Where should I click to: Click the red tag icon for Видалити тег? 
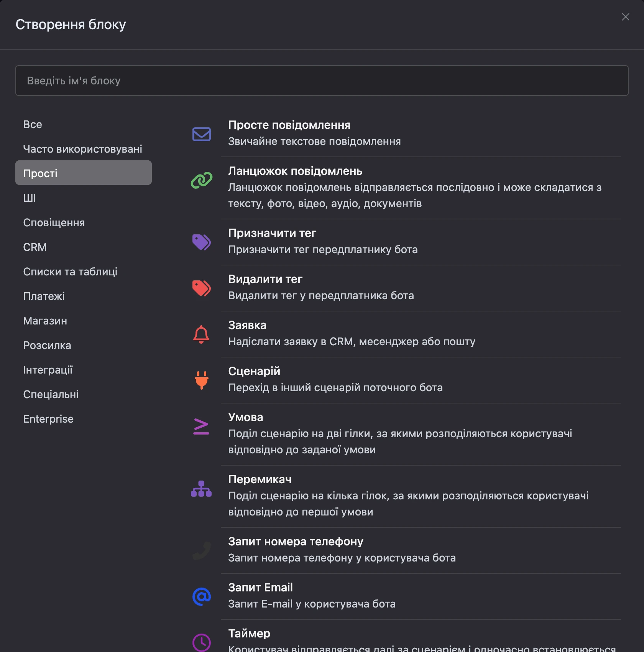[201, 288]
